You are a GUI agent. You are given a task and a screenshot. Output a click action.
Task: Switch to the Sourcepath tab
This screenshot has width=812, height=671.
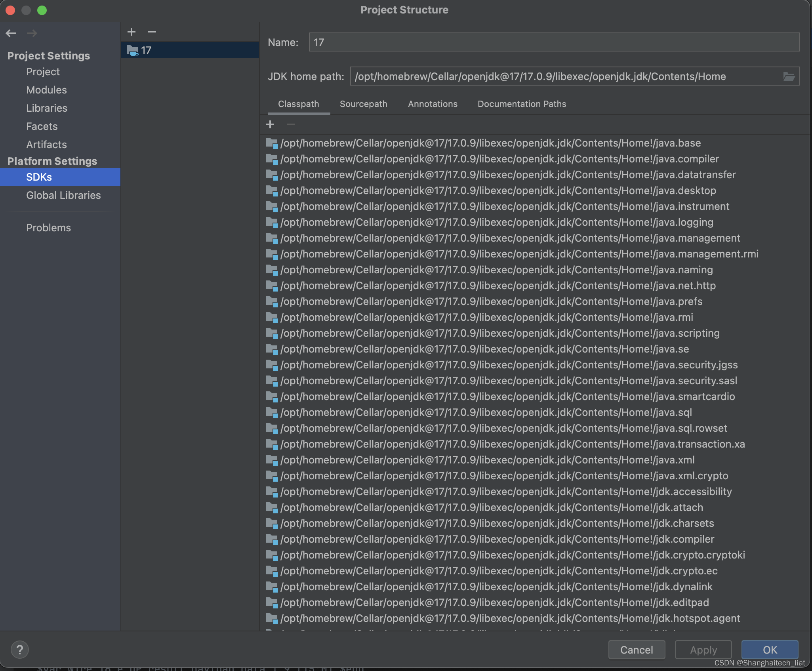363,104
